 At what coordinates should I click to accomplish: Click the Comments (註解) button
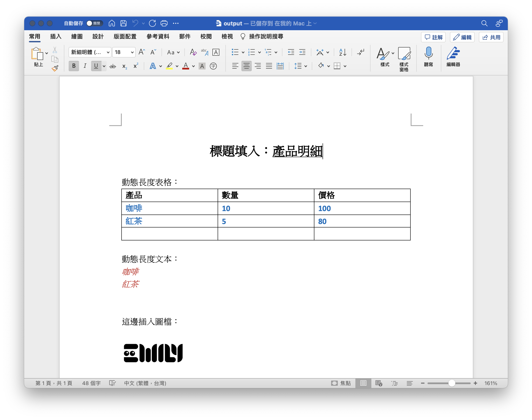point(433,37)
